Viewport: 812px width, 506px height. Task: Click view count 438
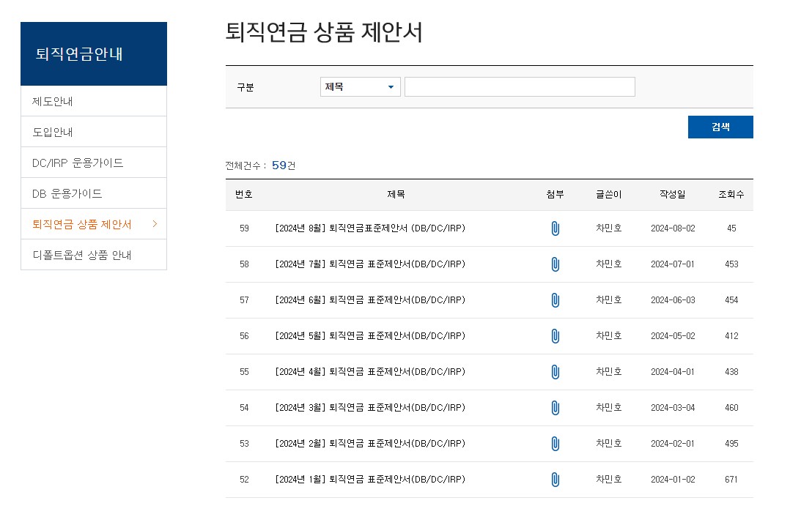click(x=731, y=371)
